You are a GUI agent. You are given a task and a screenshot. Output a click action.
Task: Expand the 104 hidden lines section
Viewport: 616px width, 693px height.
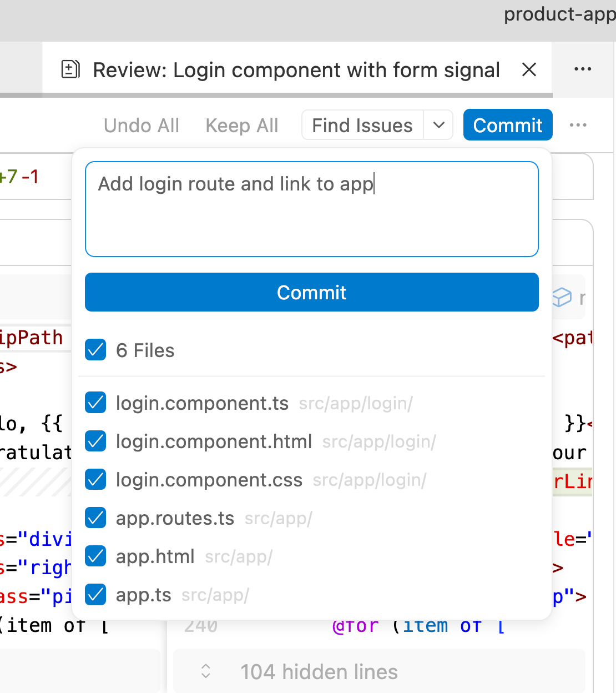[319, 671]
